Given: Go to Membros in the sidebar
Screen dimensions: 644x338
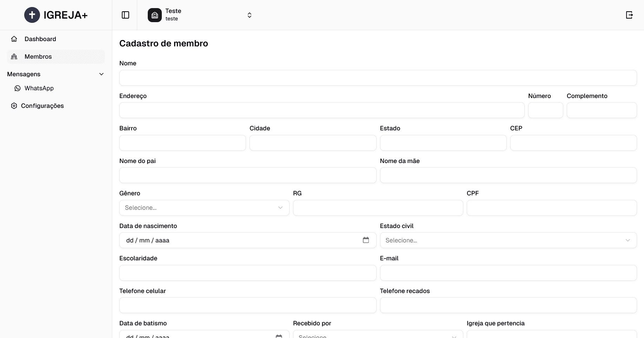Looking at the screenshot, I should coord(38,57).
